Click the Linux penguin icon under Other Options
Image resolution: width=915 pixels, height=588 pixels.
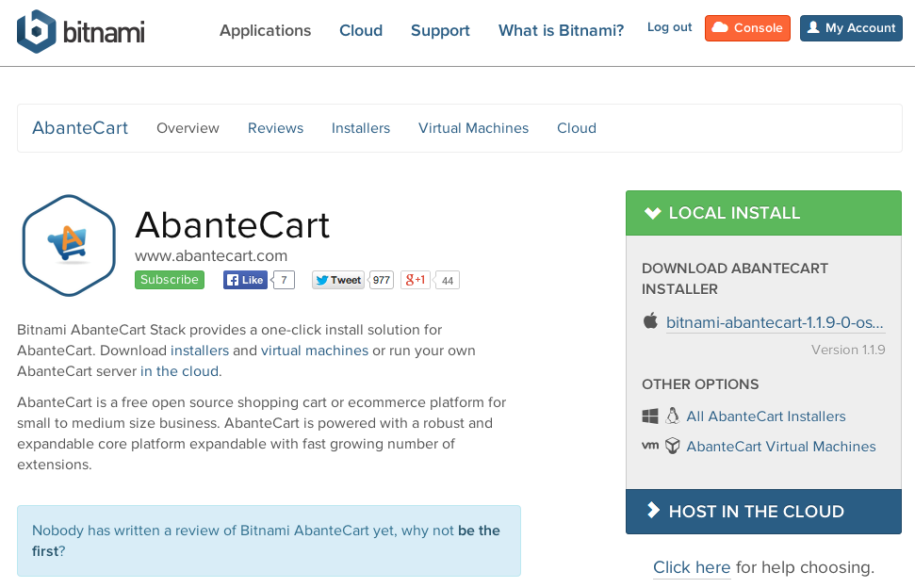click(673, 416)
